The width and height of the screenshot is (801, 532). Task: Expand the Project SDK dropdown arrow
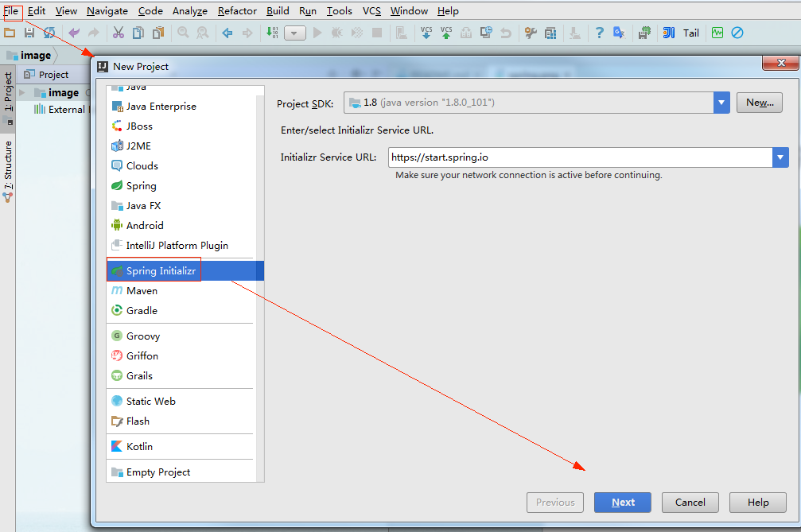721,103
